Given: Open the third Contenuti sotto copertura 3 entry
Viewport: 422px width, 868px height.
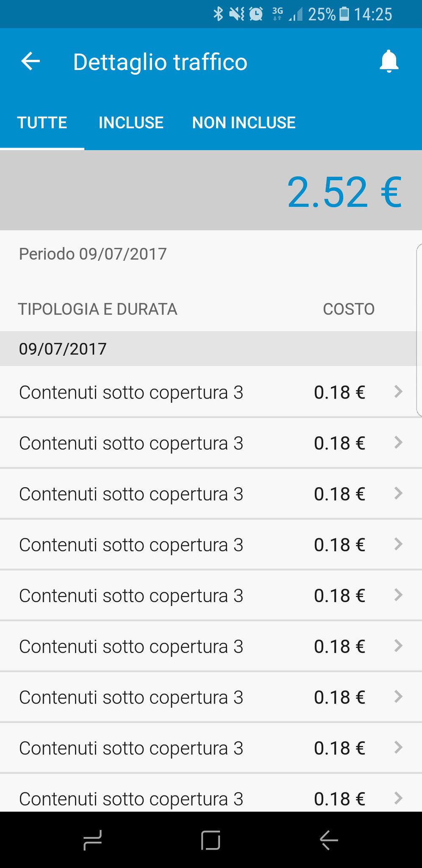Looking at the screenshot, I should pos(131,494).
